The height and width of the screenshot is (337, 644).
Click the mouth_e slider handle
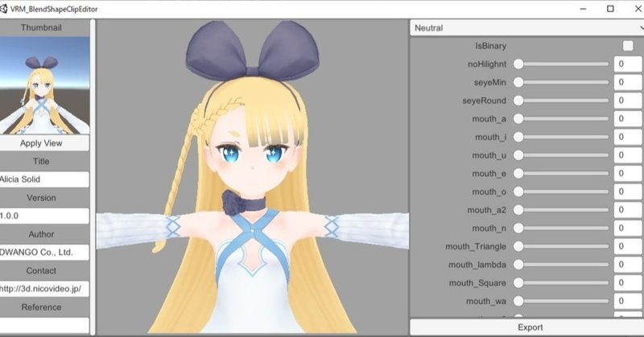518,174
